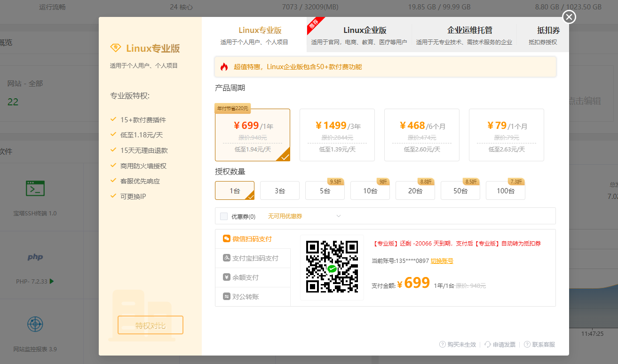Click the question icon beside 购买未生效
The image size is (618, 364).
pos(443,345)
